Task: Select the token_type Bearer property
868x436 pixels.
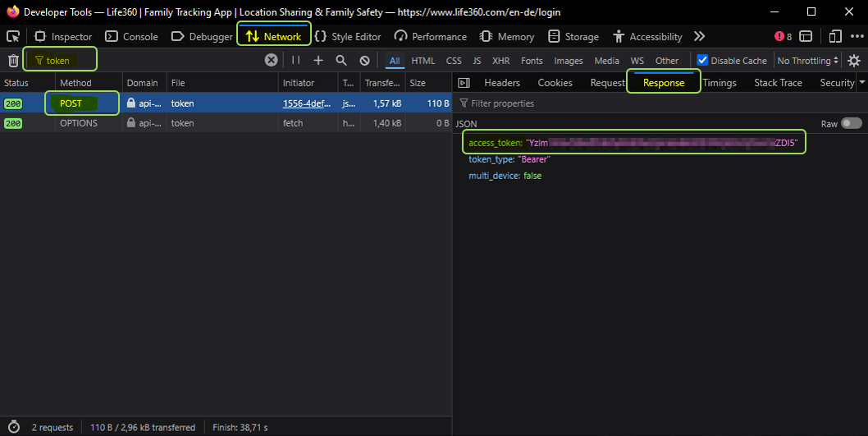Action: tap(509, 159)
